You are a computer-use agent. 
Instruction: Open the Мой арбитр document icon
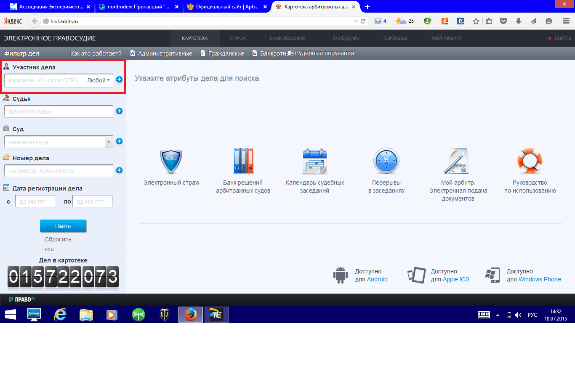[x=458, y=161]
